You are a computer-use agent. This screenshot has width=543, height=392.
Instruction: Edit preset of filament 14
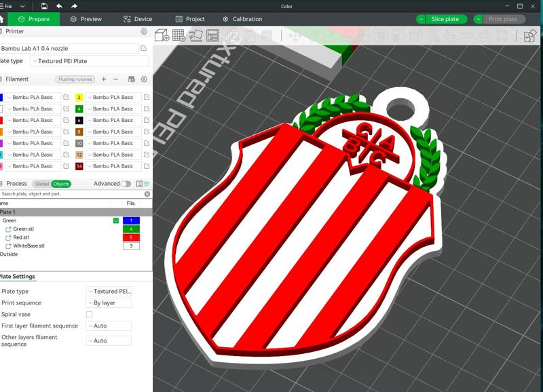[x=147, y=166]
